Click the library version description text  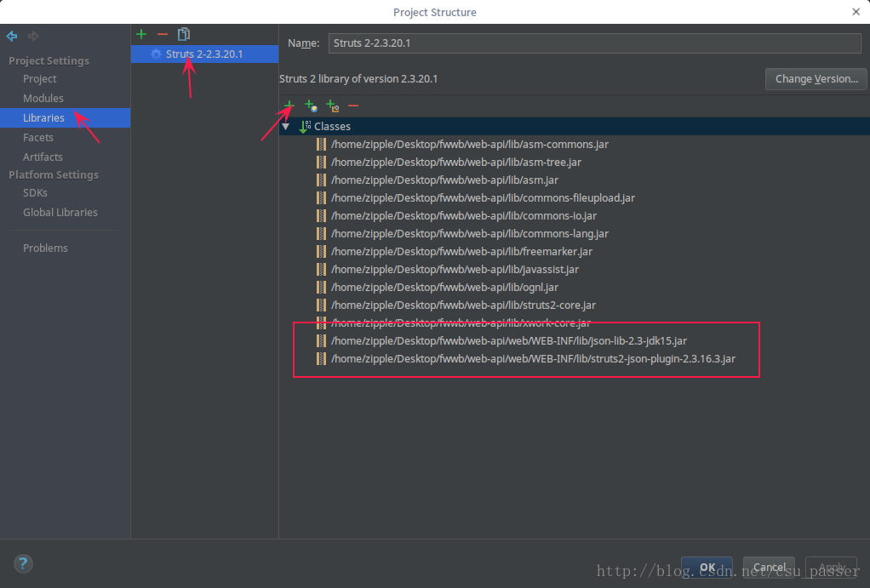click(358, 79)
